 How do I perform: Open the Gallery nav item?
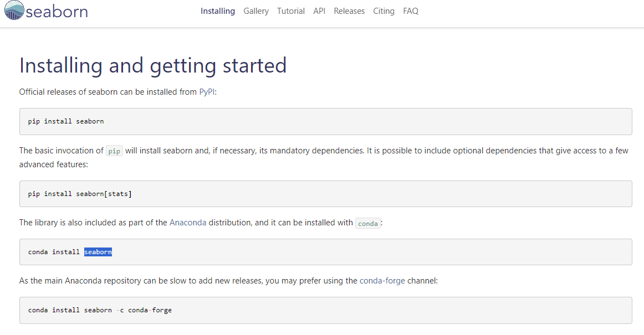click(x=256, y=11)
